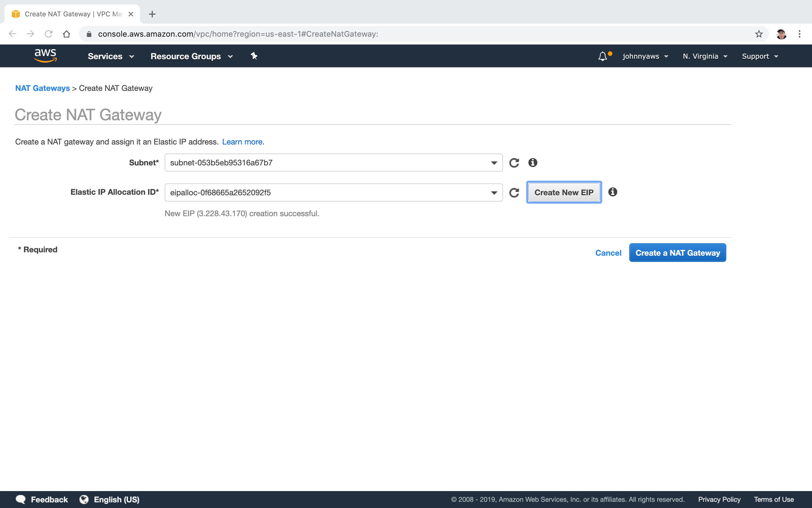This screenshot has height=508, width=812.
Task: Open the Learn more link
Action: click(x=243, y=142)
